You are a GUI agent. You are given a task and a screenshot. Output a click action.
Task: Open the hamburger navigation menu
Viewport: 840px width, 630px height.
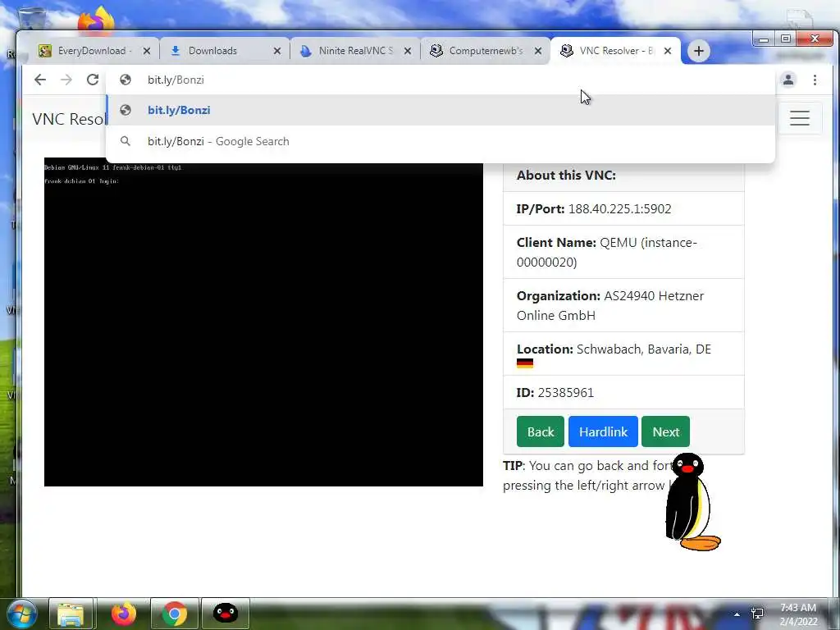(x=799, y=118)
